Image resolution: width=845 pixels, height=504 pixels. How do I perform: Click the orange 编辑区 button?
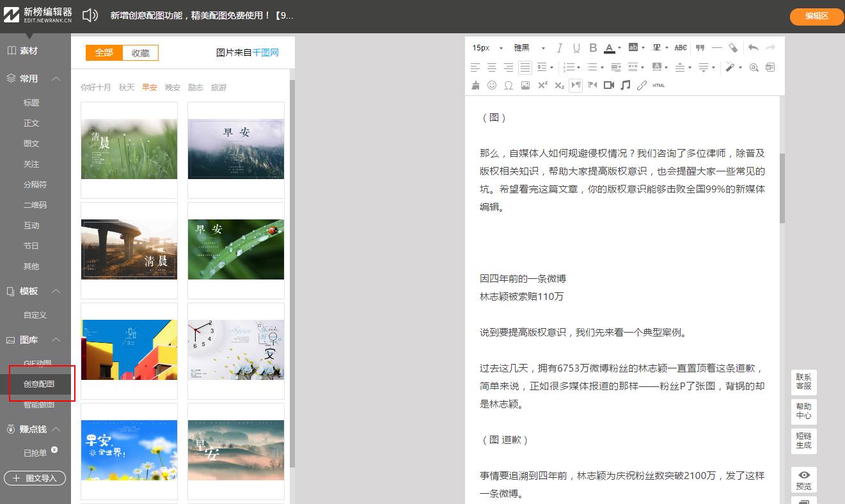(x=816, y=17)
